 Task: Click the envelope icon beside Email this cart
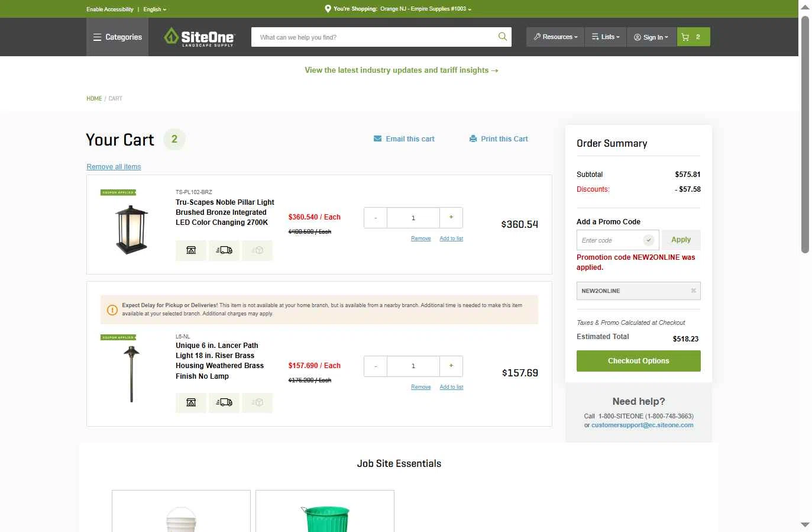pyautogui.click(x=377, y=139)
